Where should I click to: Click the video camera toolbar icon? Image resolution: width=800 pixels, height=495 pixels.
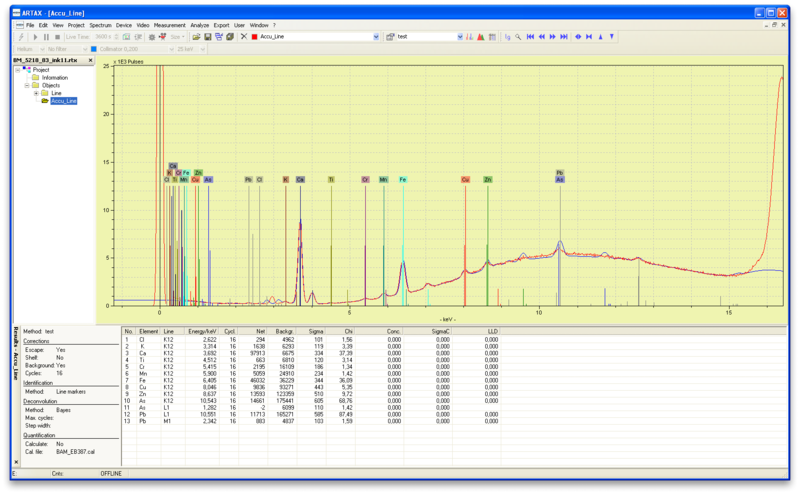pyautogui.click(x=163, y=37)
